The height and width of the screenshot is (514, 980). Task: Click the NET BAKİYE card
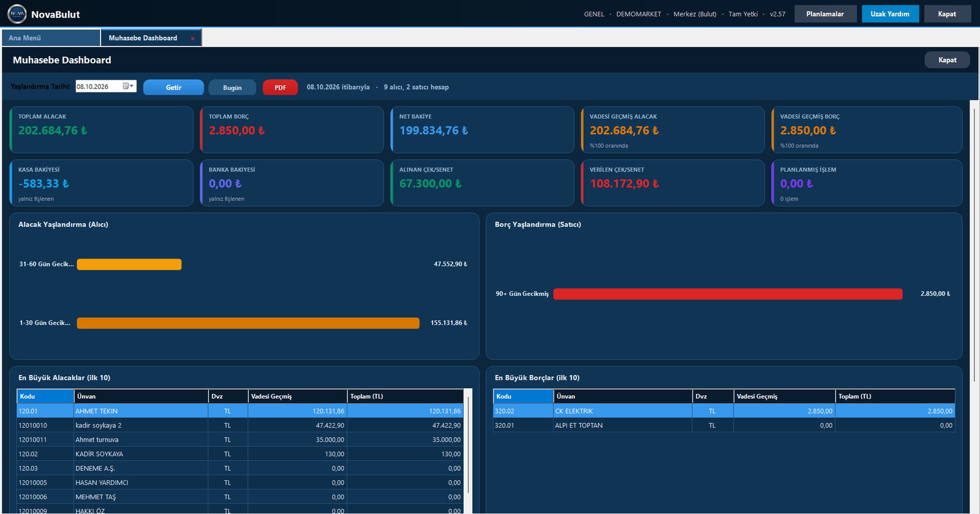pos(483,130)
